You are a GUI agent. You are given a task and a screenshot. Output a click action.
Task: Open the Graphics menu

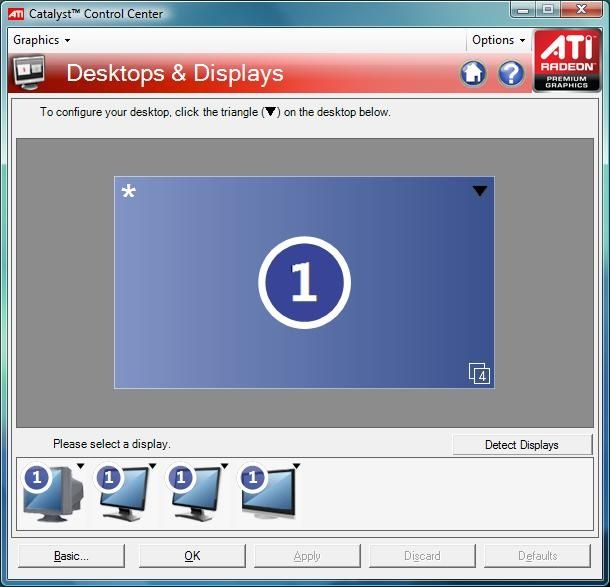click(x=41, y=40)
